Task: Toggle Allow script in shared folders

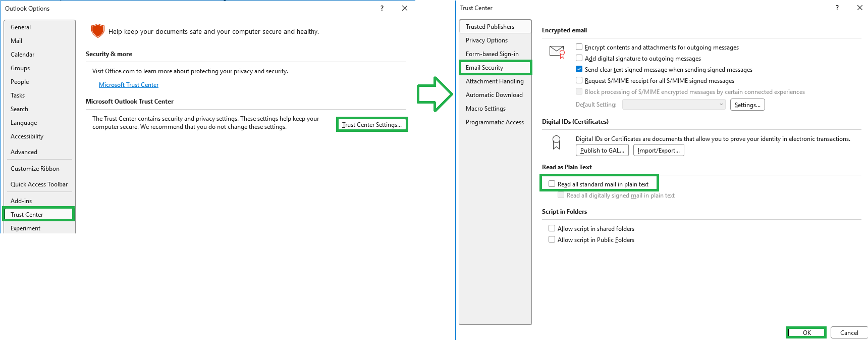Action: 552,228
